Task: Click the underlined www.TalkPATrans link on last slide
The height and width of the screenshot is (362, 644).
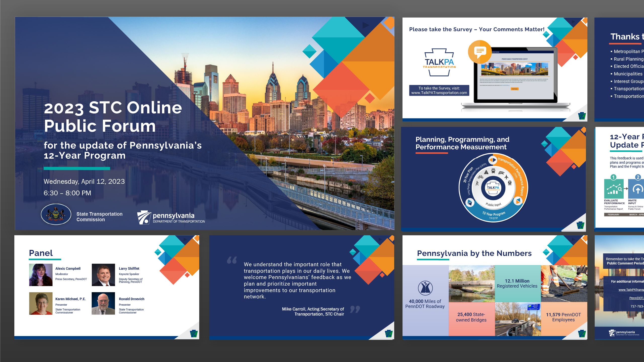Action: tap(631, 290)
